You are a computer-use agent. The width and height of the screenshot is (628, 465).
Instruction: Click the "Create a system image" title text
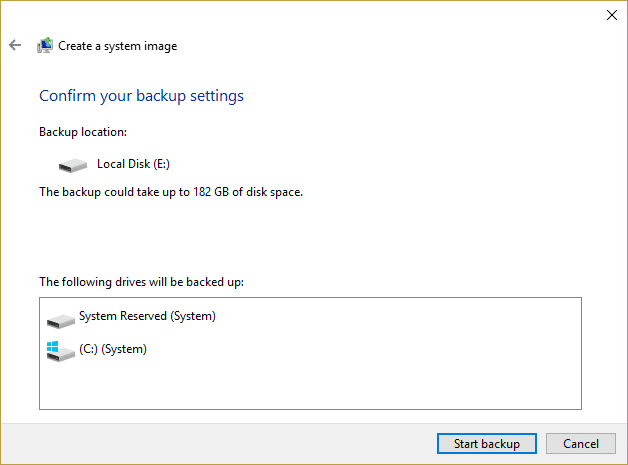pyautogui.click(x=117, y=46)
